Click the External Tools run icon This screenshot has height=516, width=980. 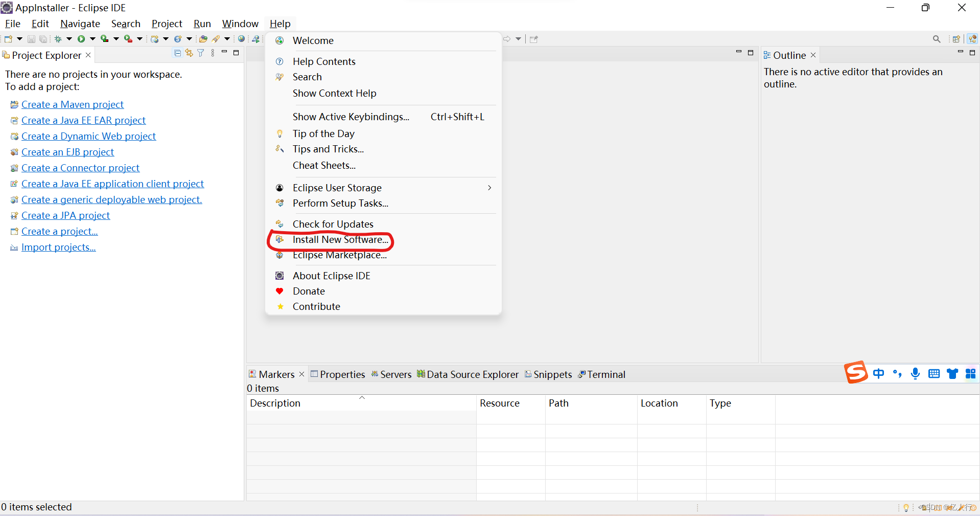128,39
